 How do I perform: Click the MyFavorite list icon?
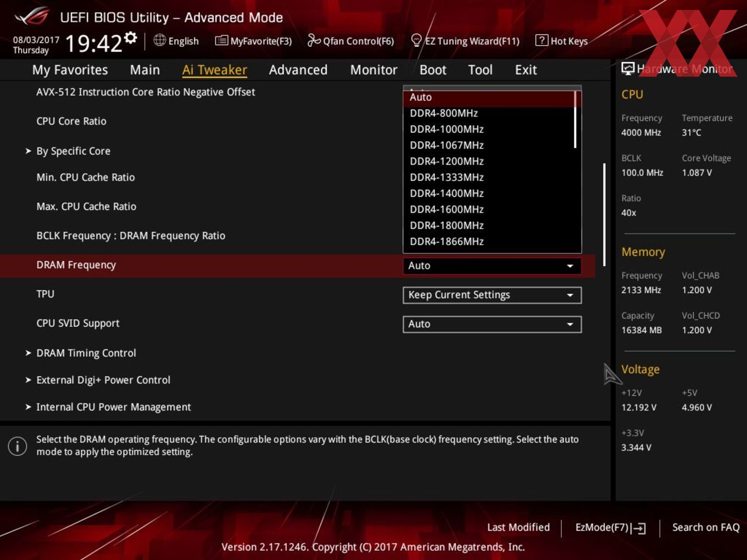click(221, 40)
